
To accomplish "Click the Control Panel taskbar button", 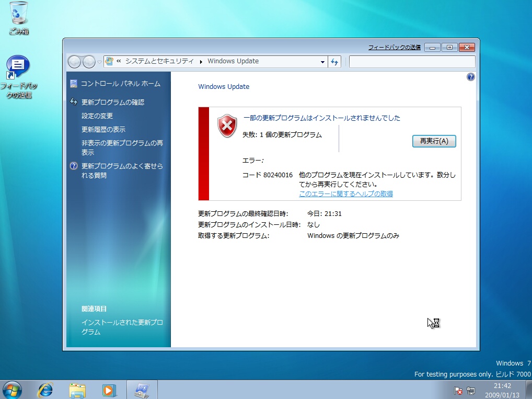I will click(142, 390).
